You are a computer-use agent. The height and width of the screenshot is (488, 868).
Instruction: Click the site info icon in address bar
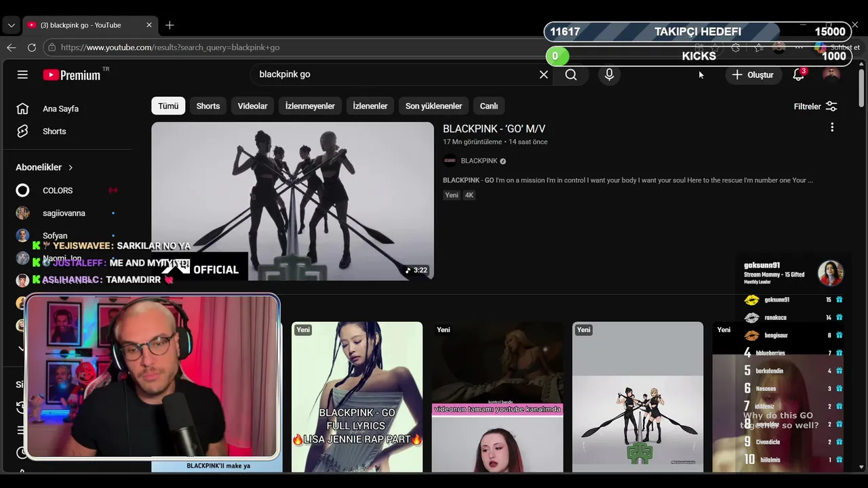point(52,47)
